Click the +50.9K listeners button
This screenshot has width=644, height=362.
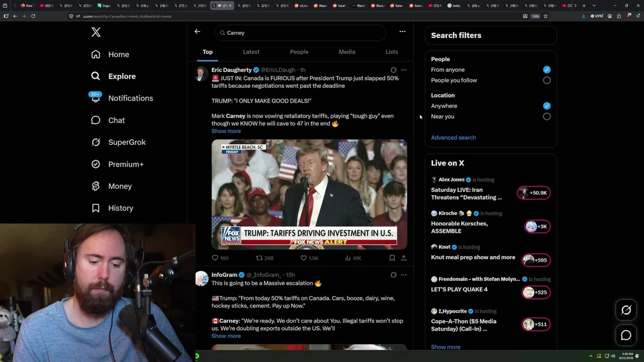[x=534, y=193]
